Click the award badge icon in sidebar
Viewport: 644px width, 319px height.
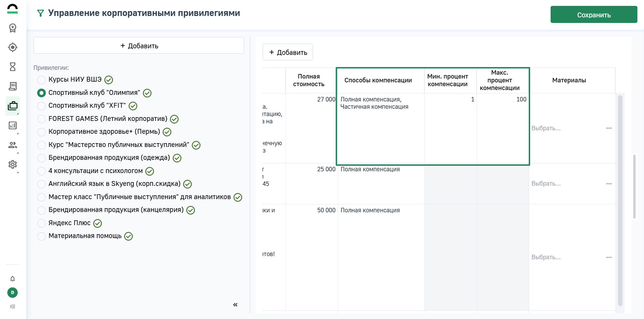[12, 28]
